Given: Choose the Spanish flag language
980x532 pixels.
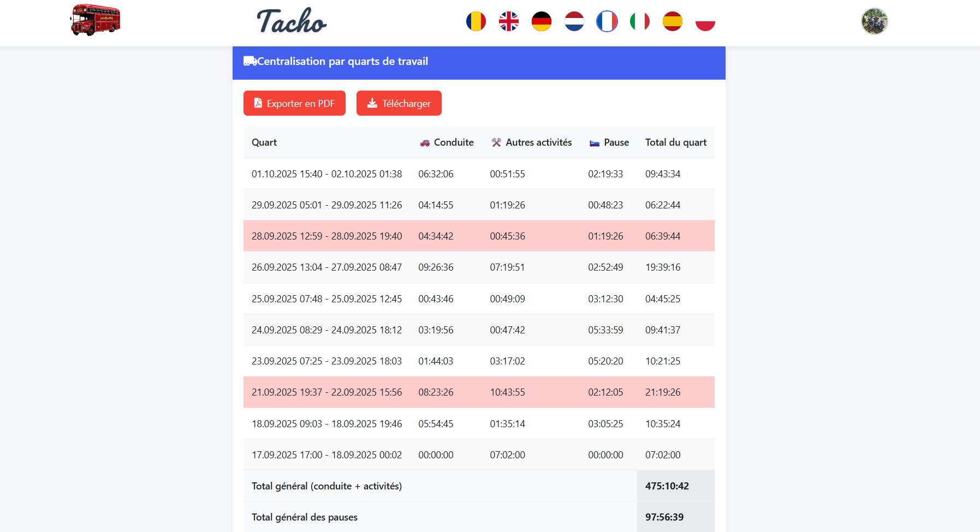Looking at the screenshot, I should tap(672, 22).
